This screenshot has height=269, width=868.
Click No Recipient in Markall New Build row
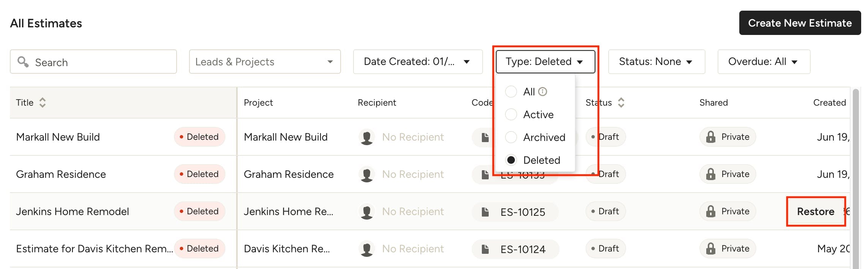413,137
